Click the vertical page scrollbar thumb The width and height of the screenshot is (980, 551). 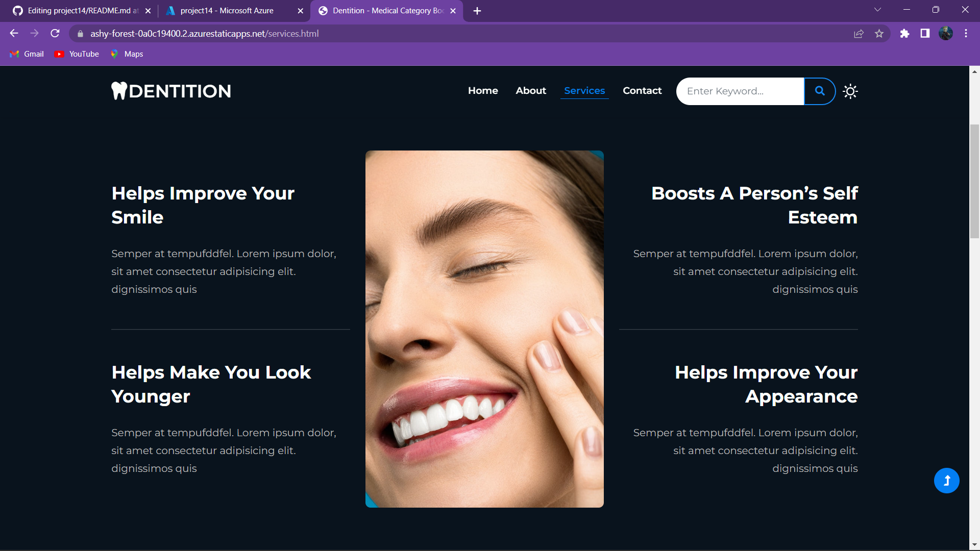(974, 181)
